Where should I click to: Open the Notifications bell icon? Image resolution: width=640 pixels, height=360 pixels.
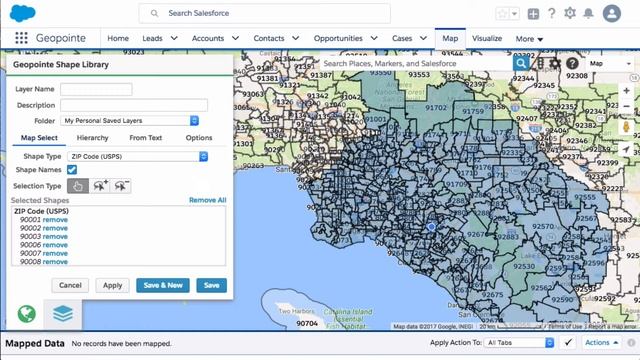(x=588, y=13)
